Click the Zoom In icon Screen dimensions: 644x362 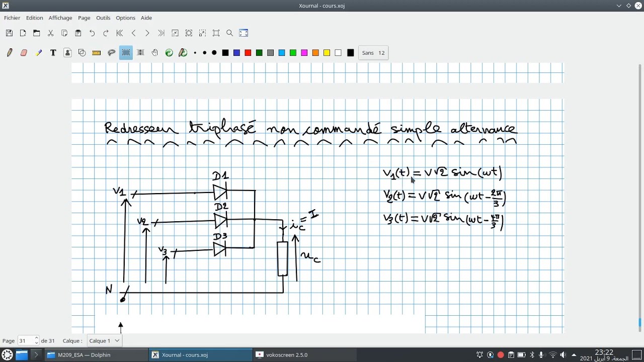coord(202,33)
